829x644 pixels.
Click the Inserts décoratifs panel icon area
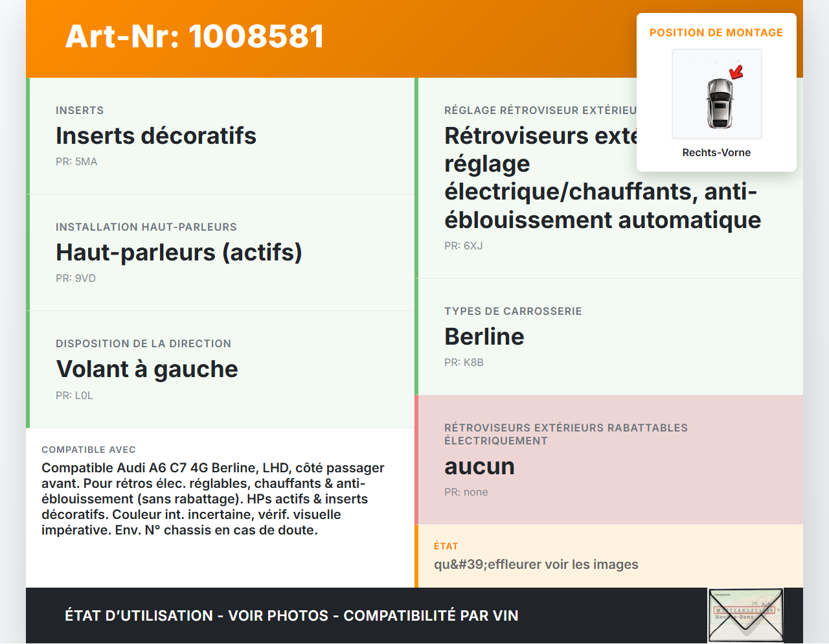click(155, 135)
